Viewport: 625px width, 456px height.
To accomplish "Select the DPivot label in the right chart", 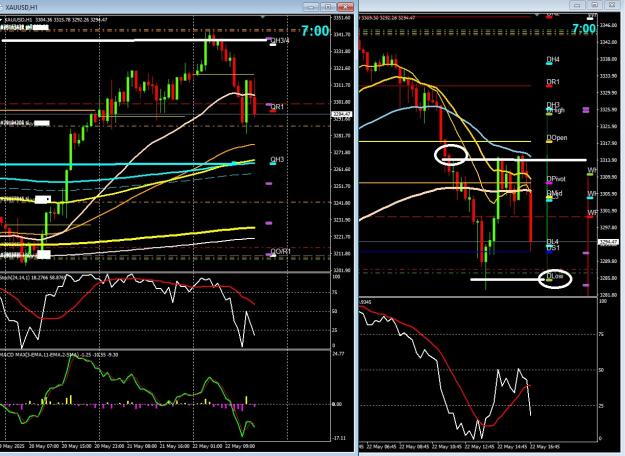I will pos(556,179).
